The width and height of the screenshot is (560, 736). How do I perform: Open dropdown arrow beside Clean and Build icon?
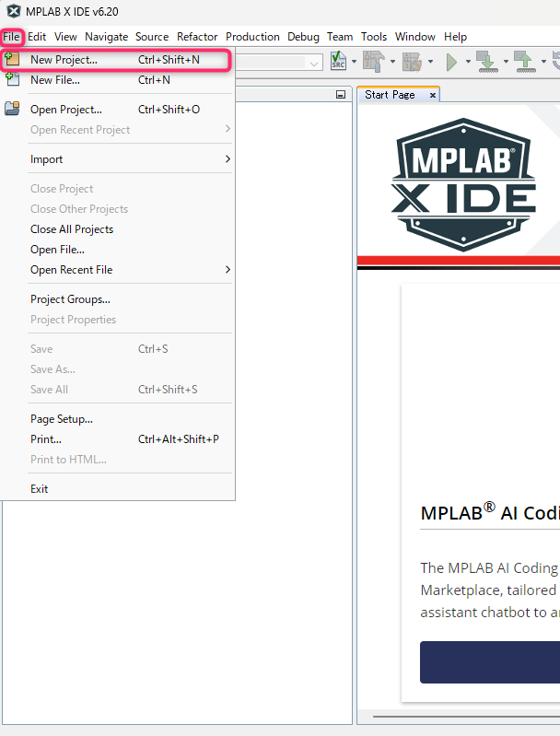430,62
